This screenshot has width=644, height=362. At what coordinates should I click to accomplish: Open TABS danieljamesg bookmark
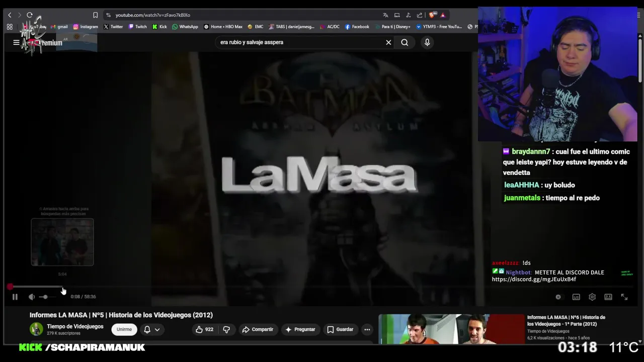(x=292, y=27)
